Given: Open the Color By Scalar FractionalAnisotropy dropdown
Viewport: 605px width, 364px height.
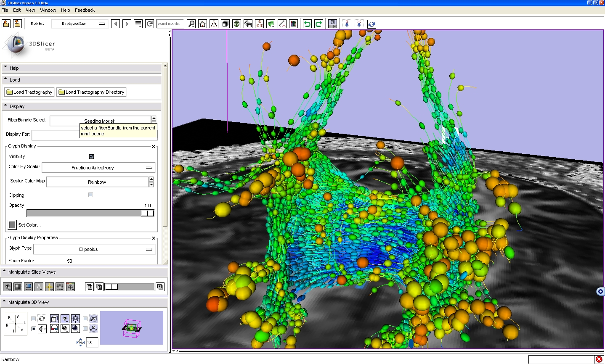Looking at the screenshot, I should pyautogui.click(x=98, y=168).
